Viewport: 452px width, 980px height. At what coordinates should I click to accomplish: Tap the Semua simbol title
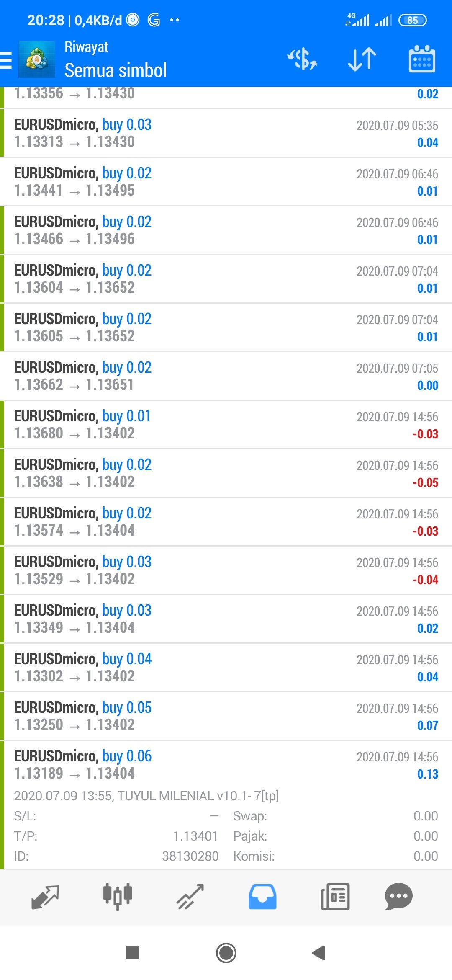(x=116, y=70)
